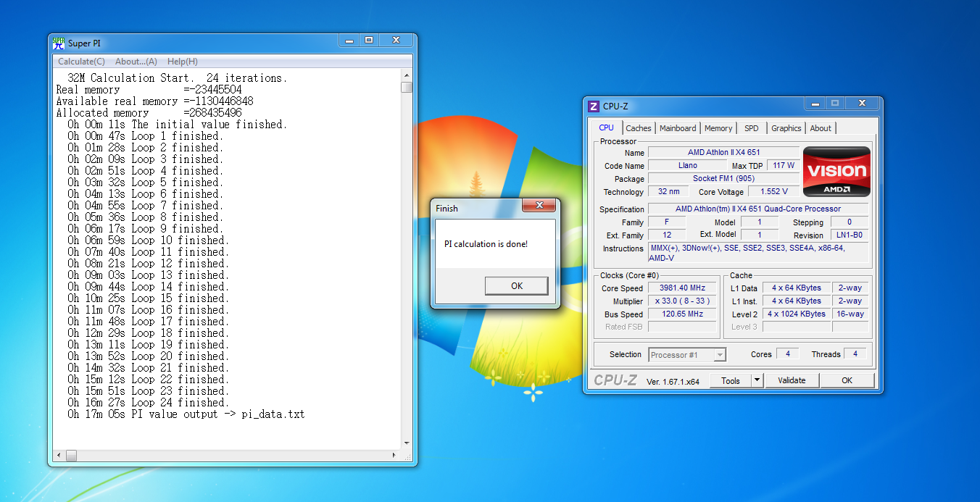Click the Package field Socket FM1 (905)
Screen dimensions: 980x502
coord(723,179)
